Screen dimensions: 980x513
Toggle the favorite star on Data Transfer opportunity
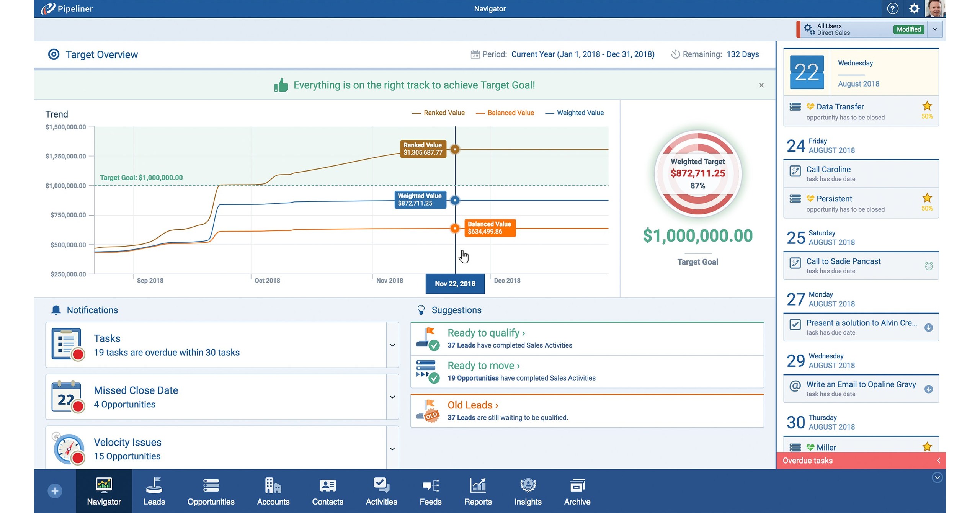coord(927,106)
